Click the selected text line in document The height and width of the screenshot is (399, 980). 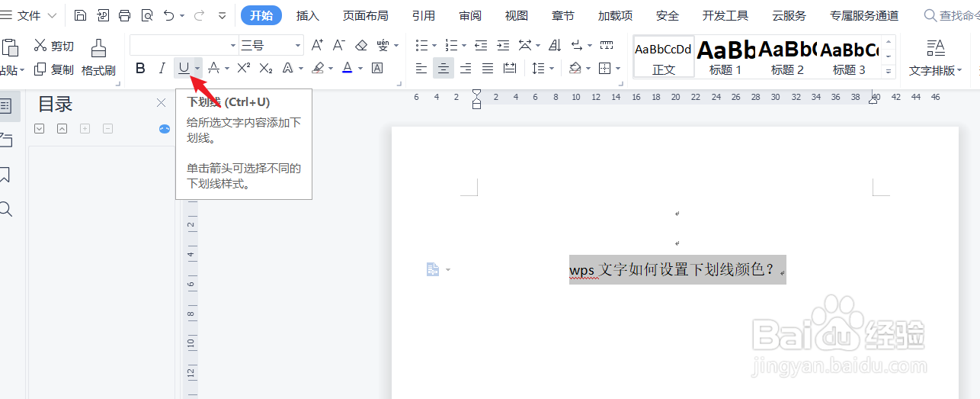(677, 269)
